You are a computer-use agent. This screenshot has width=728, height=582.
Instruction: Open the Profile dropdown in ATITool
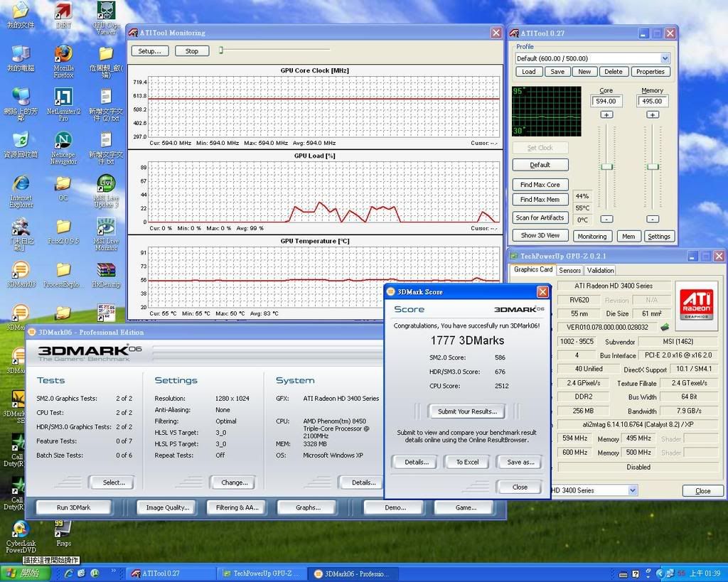[x=665, y=58]
